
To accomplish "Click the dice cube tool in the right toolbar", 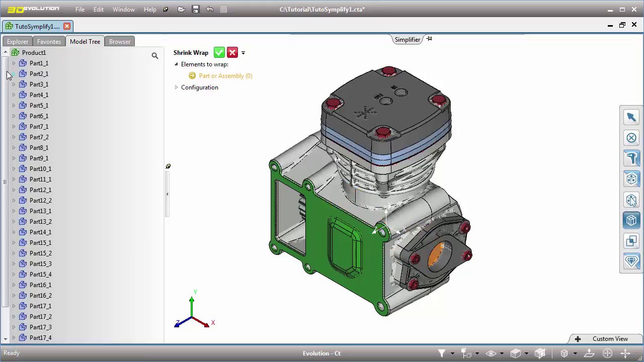I will [631, 179].
